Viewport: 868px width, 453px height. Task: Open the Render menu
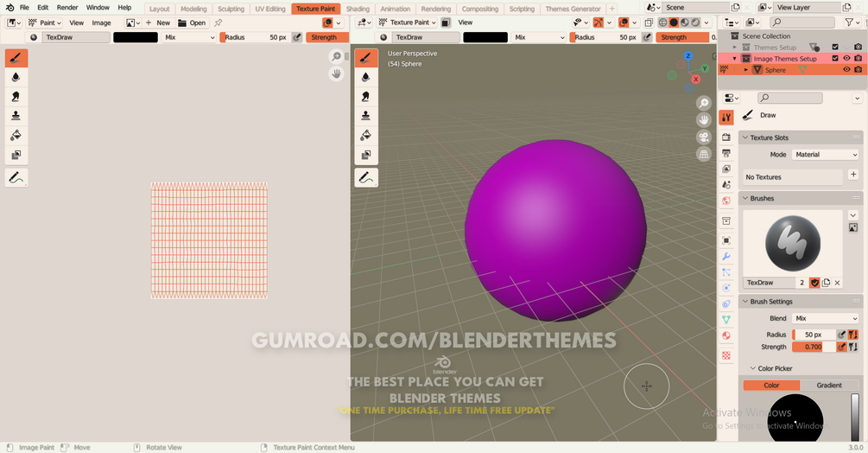(67, 8)
